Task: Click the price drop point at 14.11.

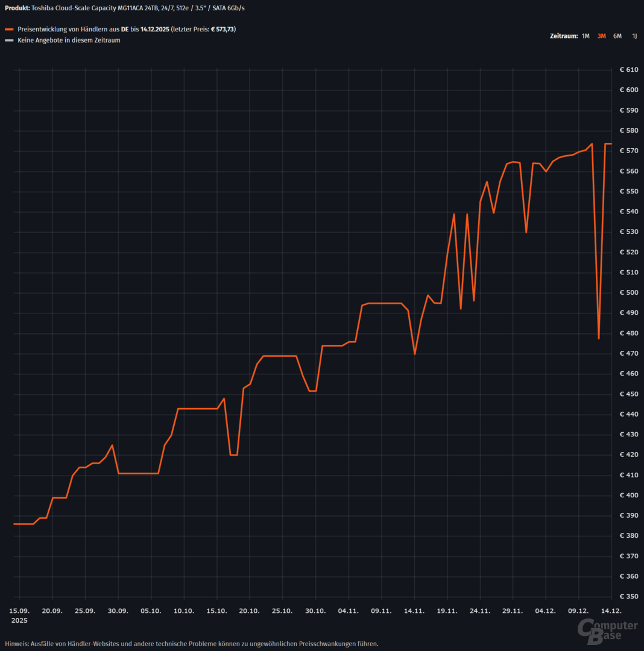Action: pos(415,354)
